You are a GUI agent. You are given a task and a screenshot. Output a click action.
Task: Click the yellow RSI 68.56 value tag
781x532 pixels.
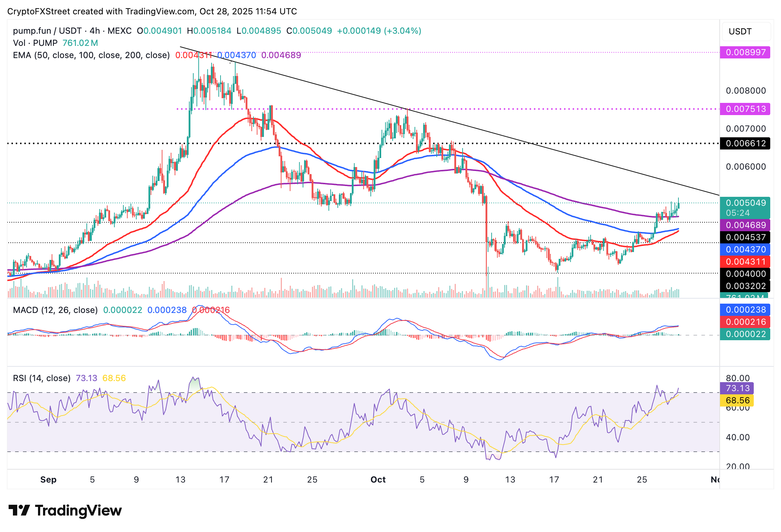[737, 400]
